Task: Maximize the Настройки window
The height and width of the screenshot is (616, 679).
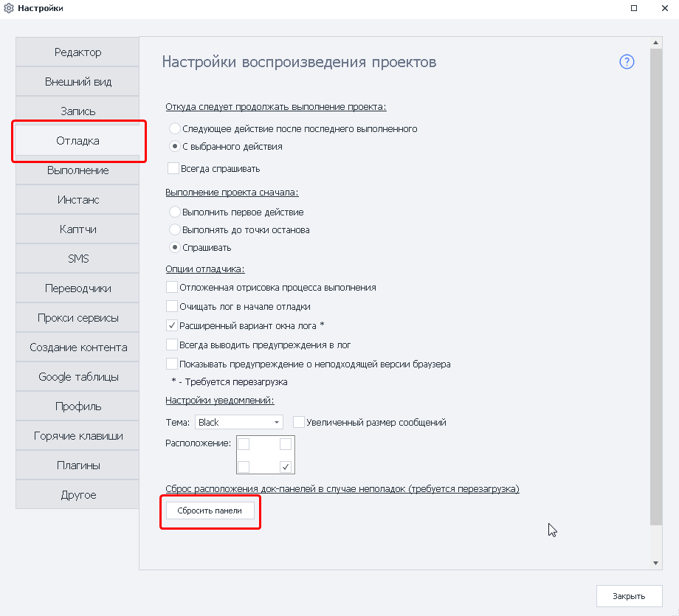Action: pyautogui.click(x=633, y=8)
